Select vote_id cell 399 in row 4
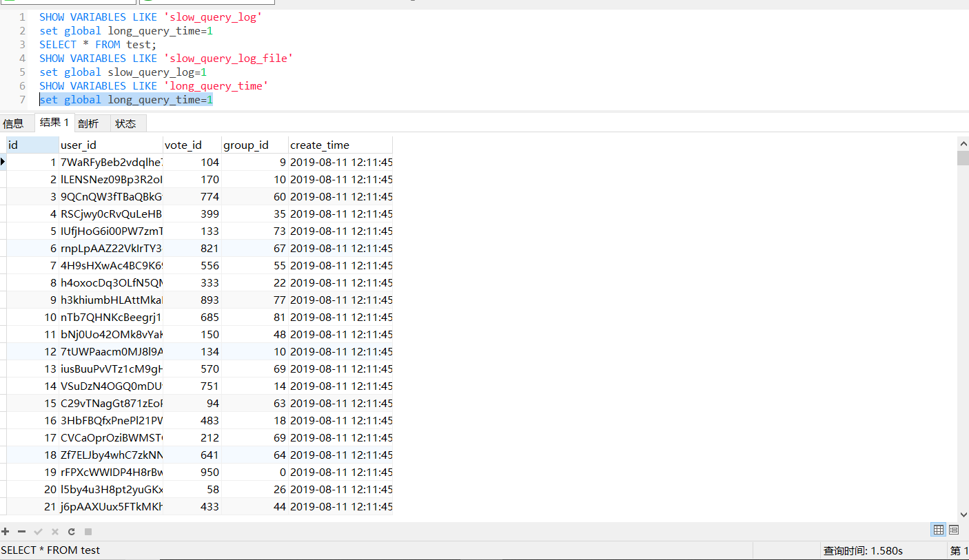 point(192,214)
